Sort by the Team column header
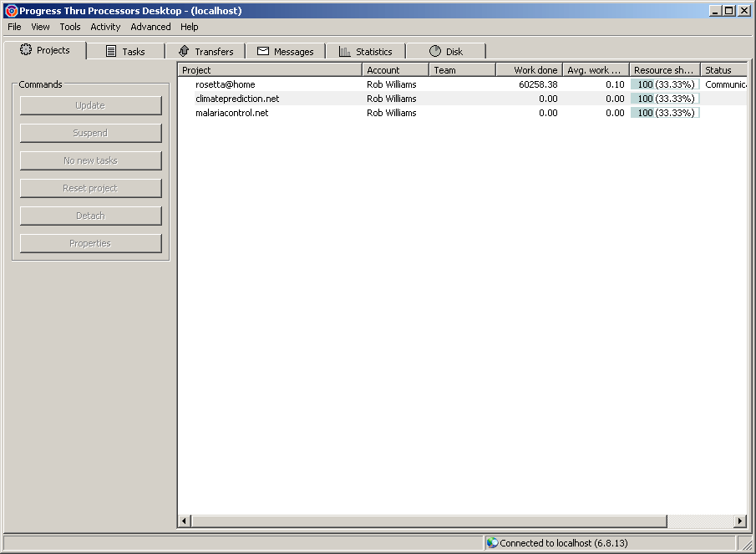The width and height of the screenshot is (756, 554). point(463,70)
